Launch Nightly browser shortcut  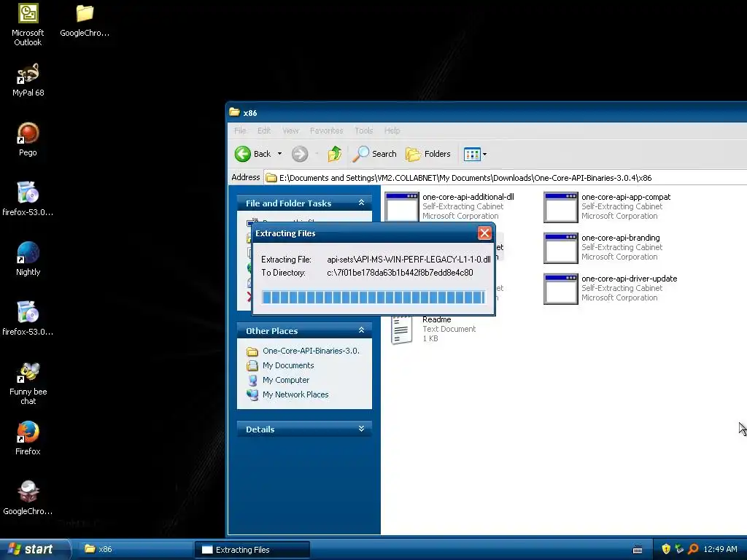pos(28,259)
